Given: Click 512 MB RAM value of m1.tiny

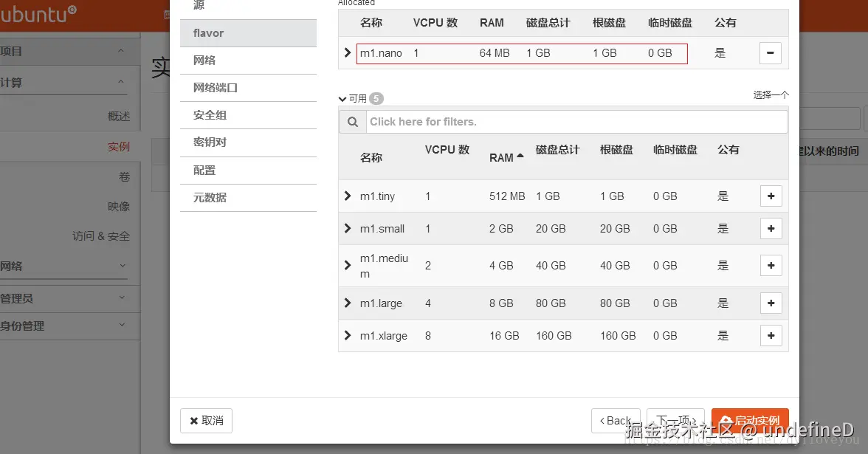Looking at the screenshot, I should pos(507,196).
